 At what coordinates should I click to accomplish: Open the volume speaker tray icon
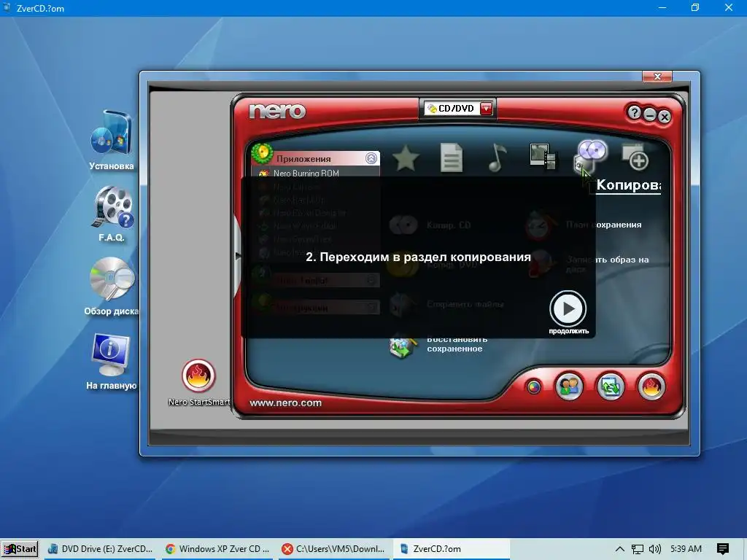click(655, 549)
